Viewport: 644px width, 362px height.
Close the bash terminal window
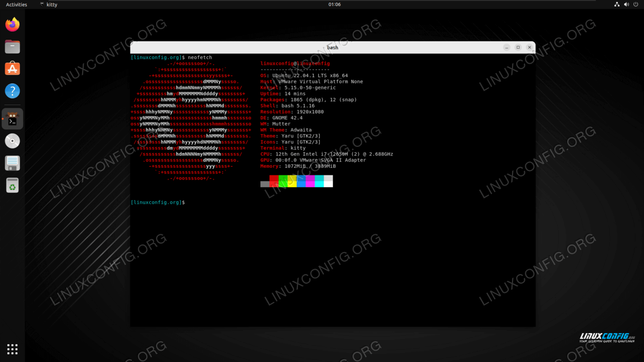[529, 47]
